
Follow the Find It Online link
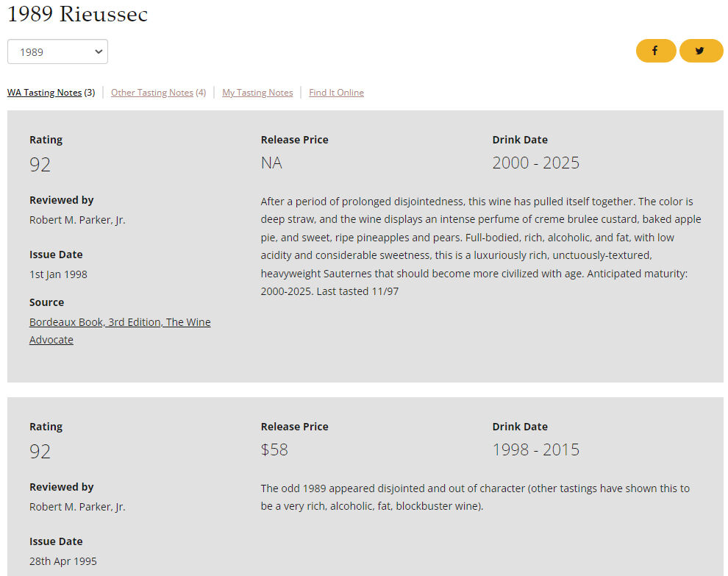click(336, 93)
